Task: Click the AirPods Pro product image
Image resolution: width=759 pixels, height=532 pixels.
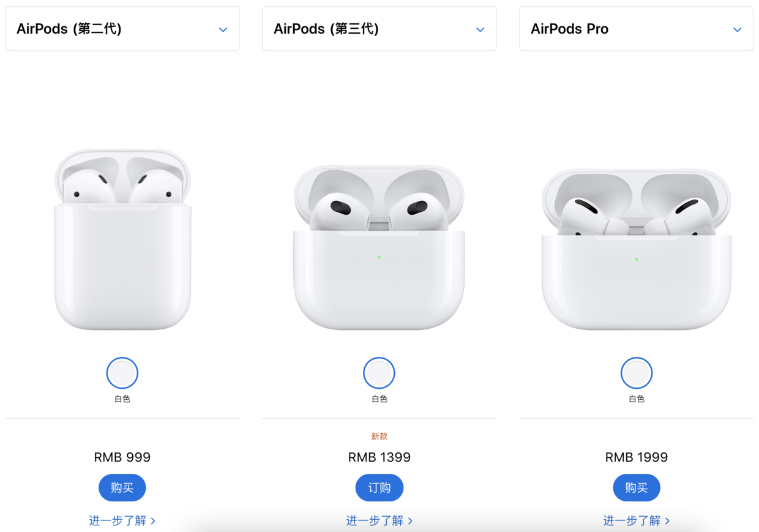Action: [x=637, y=249]
